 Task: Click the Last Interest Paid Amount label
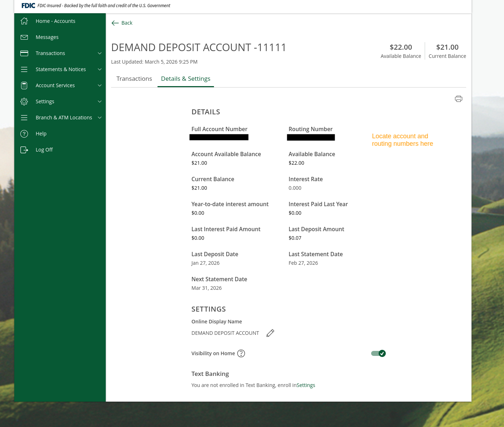226,229
